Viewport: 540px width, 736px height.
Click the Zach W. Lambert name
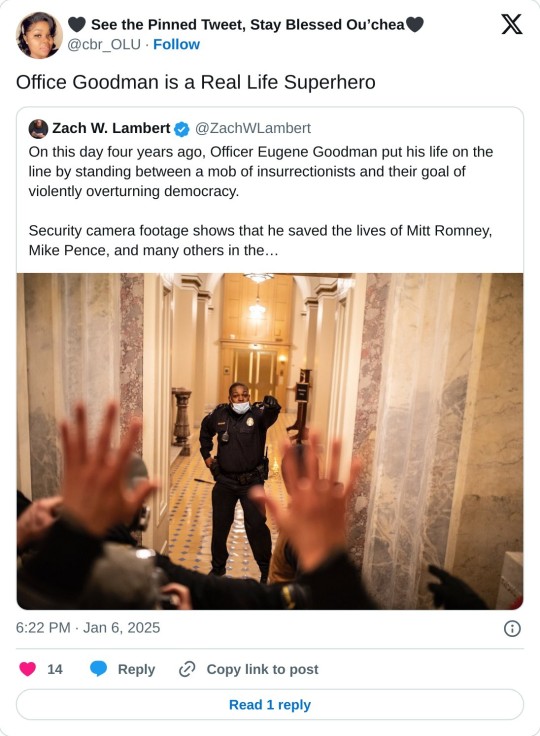coord(111,128)
